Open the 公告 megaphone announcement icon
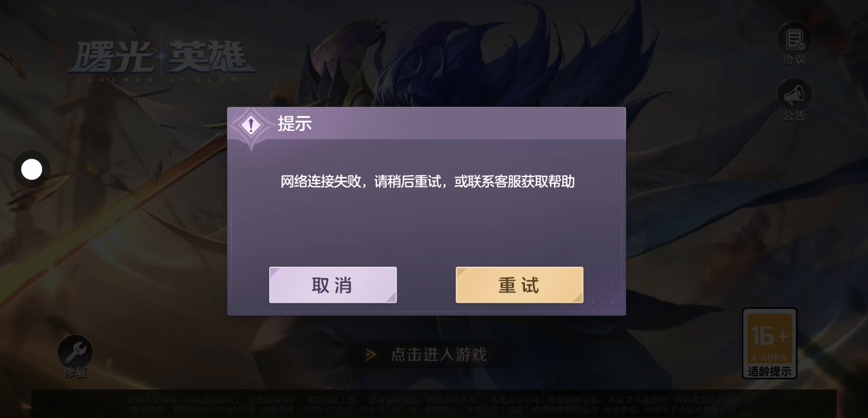 pyautogui.click(x=794, y=94)
